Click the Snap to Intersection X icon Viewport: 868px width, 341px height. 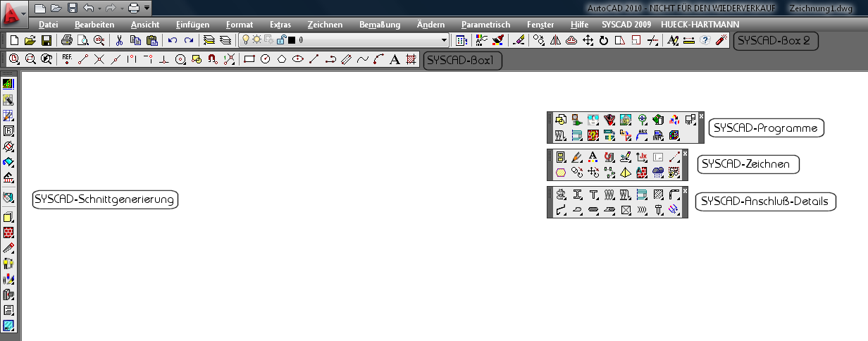99,59
